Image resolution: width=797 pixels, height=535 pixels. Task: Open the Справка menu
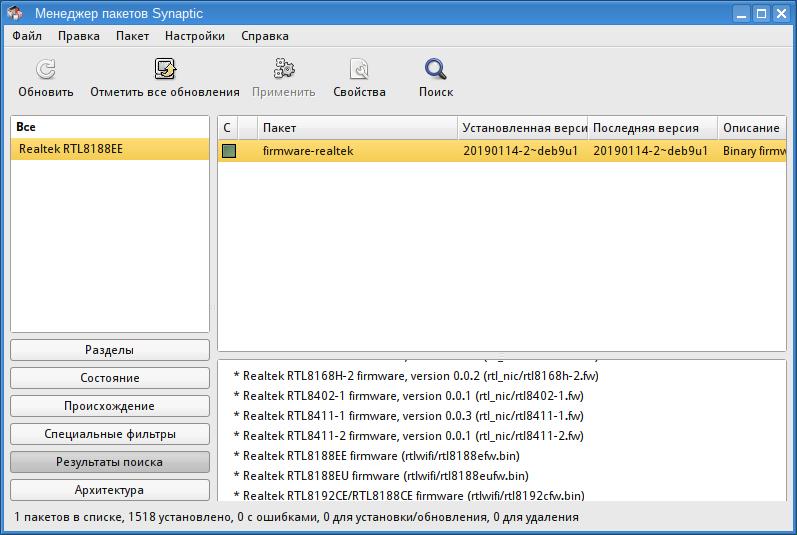point(265,36)
